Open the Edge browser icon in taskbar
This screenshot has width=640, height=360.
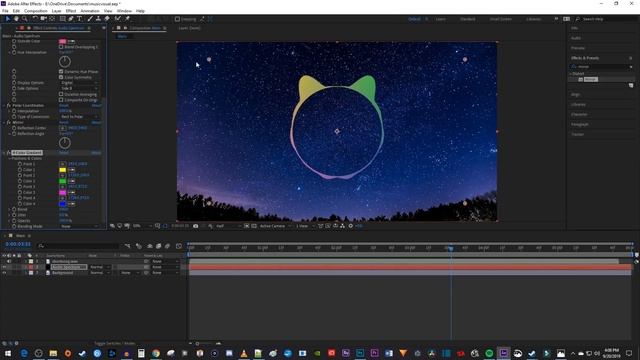[24, 353]
